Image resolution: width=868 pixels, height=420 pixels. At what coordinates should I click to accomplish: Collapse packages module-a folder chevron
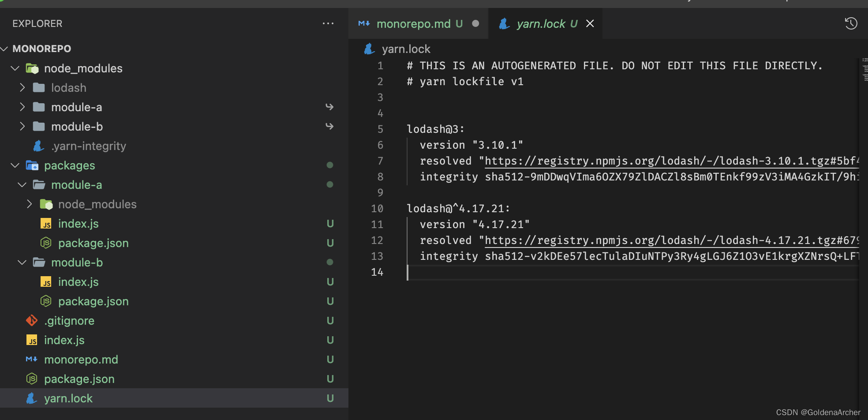tap(22, 185)
